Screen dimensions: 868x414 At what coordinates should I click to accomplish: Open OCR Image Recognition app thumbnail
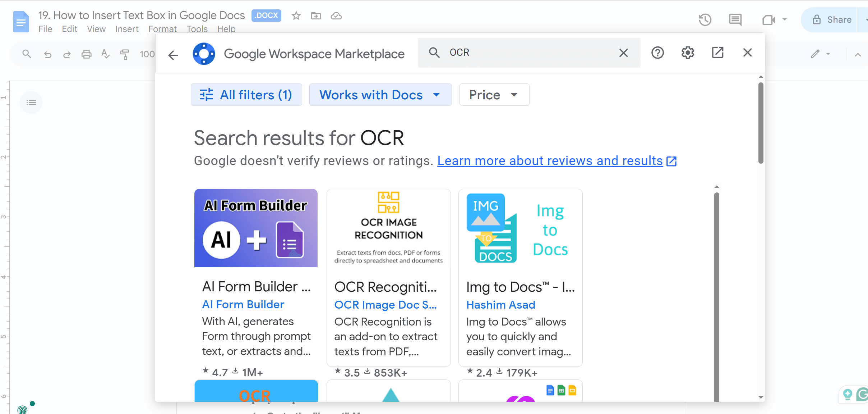[x=388, y=228]
